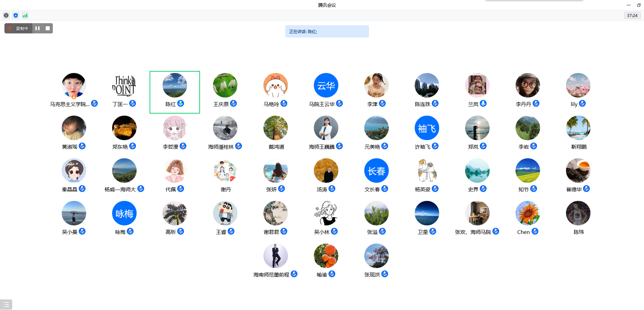The height and width of the screenshot is (310, 644).
Task: Click the meeting info icon
Action: tap(6, 15)
